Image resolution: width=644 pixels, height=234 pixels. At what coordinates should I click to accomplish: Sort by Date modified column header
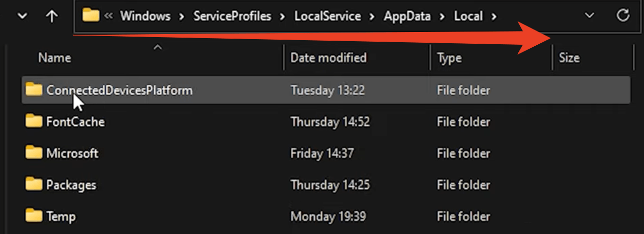point(328,58)
